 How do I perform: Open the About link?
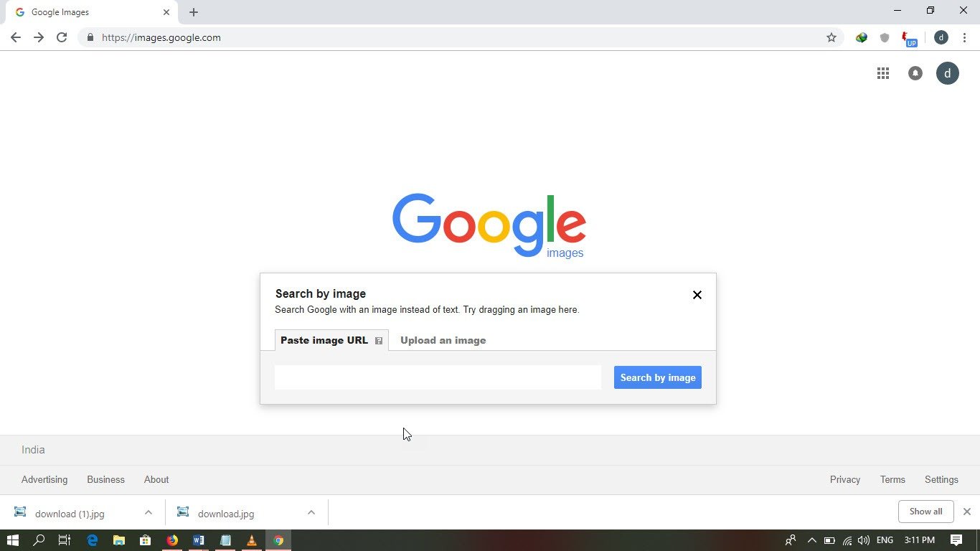click(x=156, y=479)
